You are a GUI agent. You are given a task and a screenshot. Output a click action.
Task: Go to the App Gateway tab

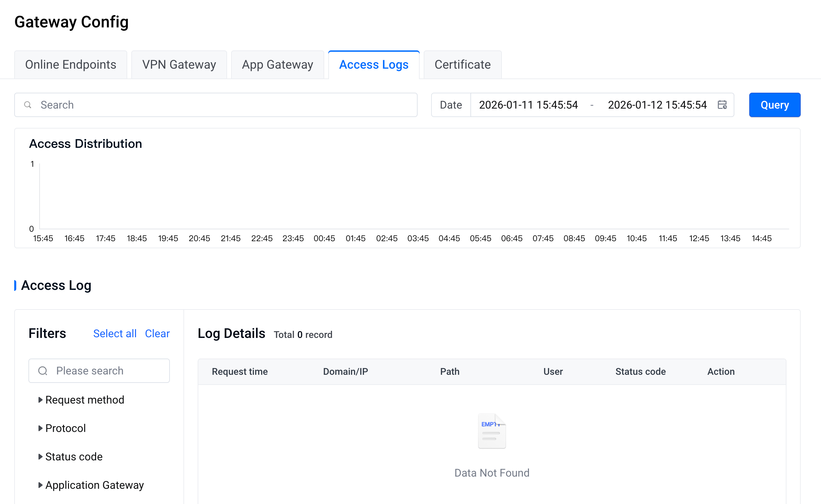point(278,65)
